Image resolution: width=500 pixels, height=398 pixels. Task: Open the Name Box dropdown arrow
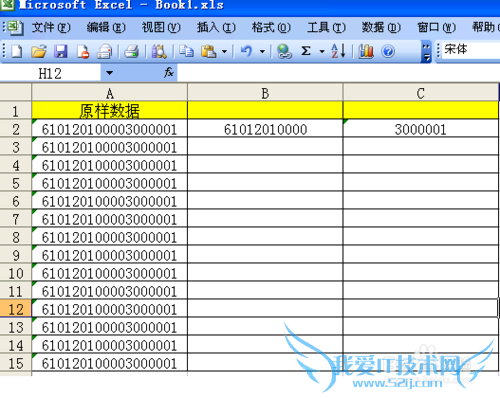[109, 73]
